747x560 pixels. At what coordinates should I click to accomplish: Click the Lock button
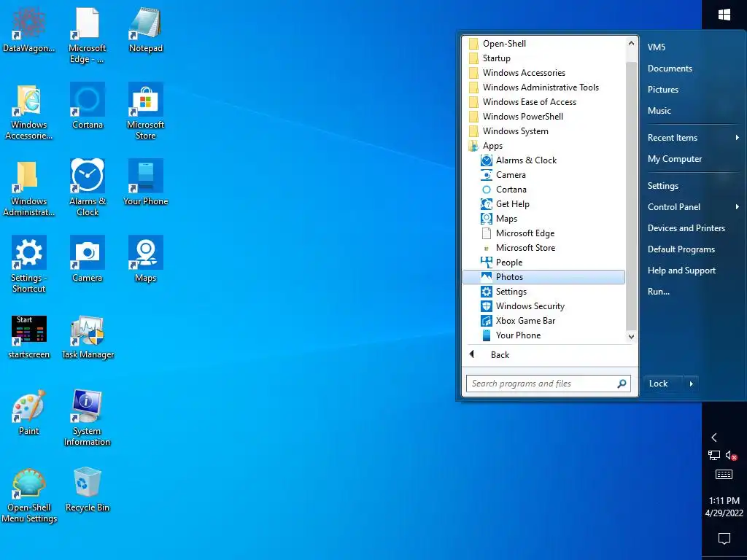tap(663, 384)
